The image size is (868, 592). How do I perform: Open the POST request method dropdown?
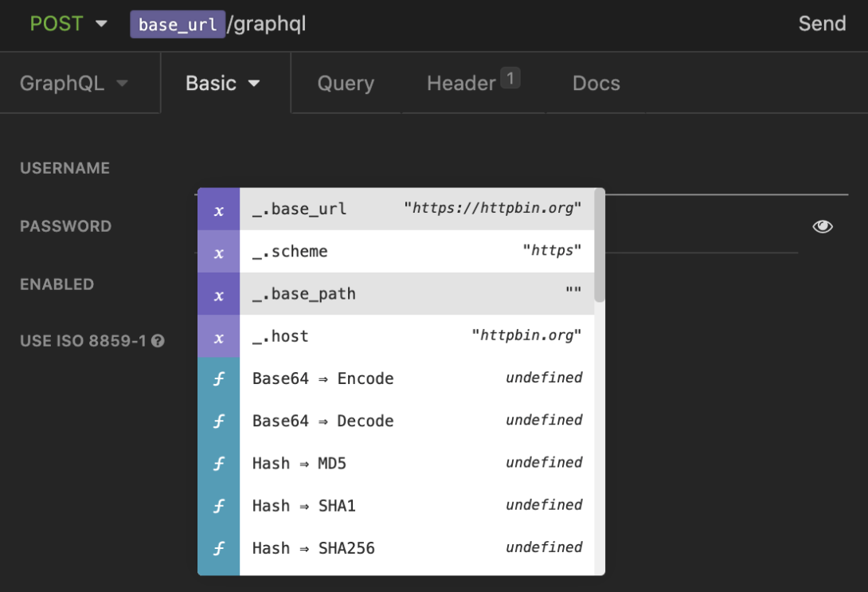69,24
